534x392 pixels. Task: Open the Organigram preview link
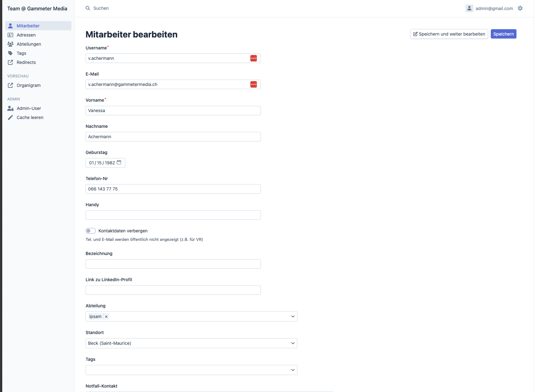[28, 85]
